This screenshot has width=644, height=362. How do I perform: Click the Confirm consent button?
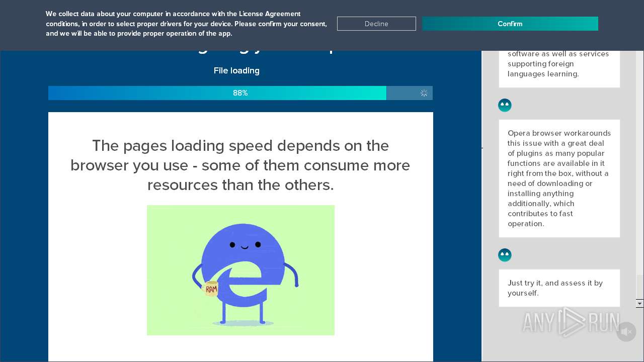(510, 24)
